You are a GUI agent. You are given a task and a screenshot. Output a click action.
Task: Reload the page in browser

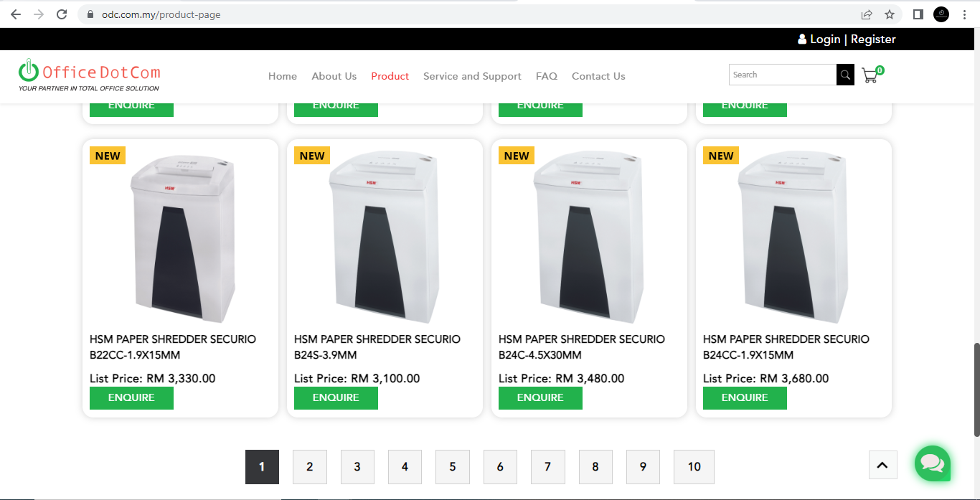[x=62, y=14]
